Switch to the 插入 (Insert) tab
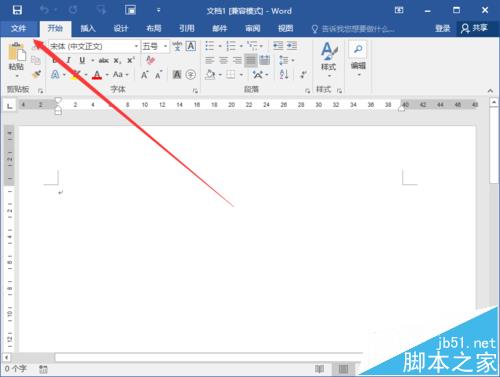The image size is (500, 377). [x=88, y=28]
